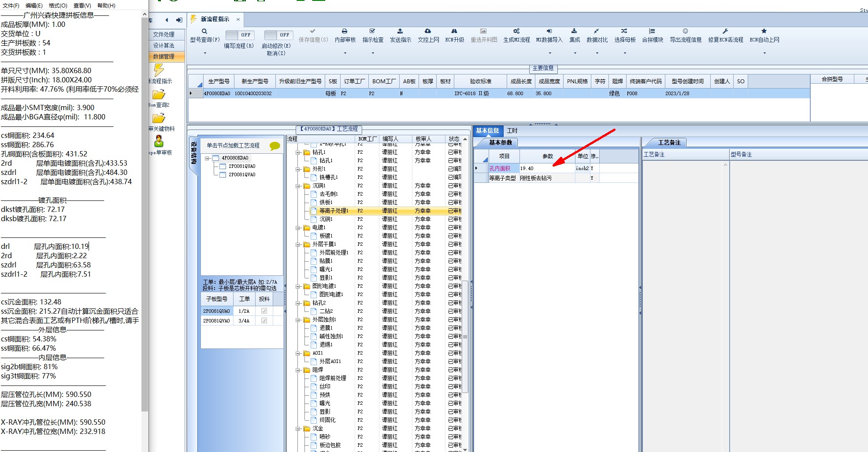Open the 帮助(H) menu
This screenshot has height=452, width=868.
(106, 6)
